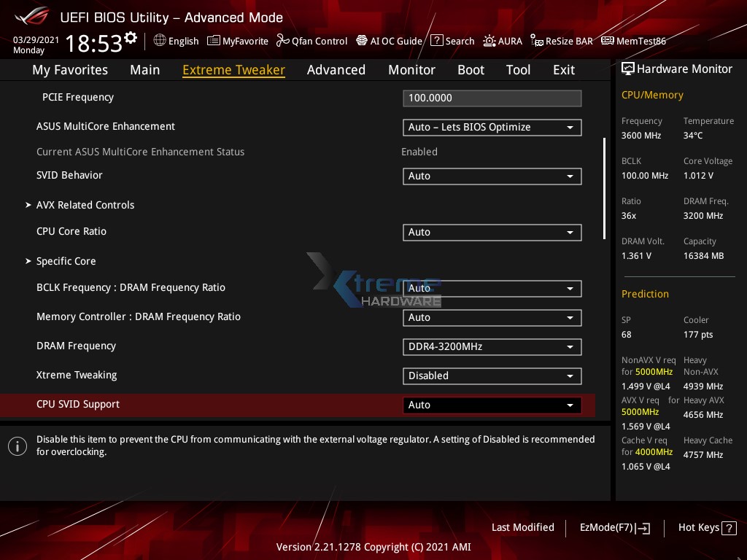Image resolution: width=747 pixels, height=560 pixels.
Task: Launch the AI OC Guide
Action: 389,41
